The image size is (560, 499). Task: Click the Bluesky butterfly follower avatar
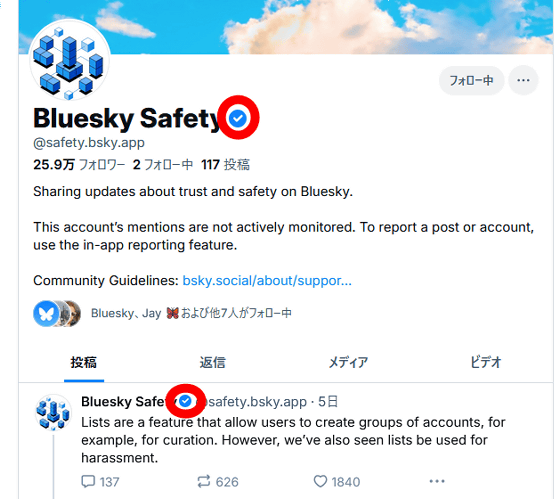(46, 314)
